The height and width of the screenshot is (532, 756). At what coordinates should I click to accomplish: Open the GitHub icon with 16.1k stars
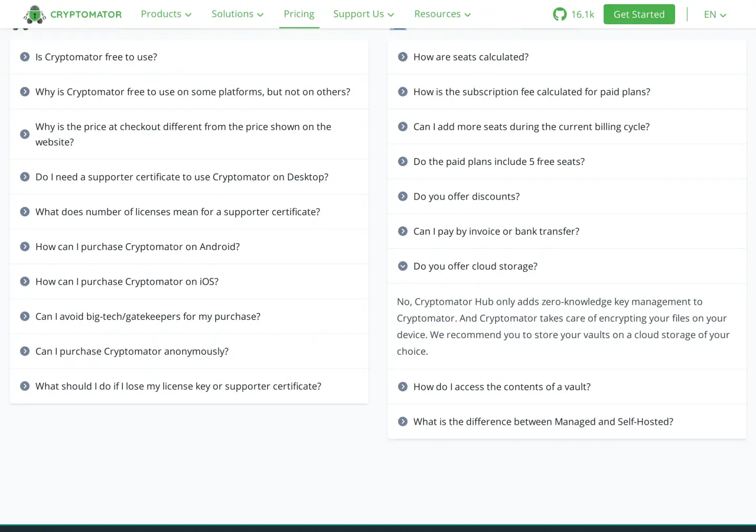560,14
